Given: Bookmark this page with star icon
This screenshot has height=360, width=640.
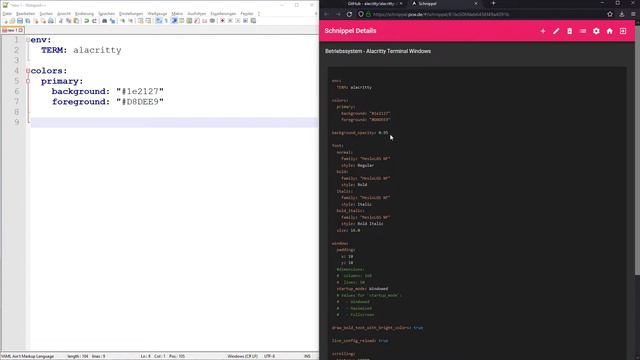Looking at the screenshot, I should [x=610, y=14].
